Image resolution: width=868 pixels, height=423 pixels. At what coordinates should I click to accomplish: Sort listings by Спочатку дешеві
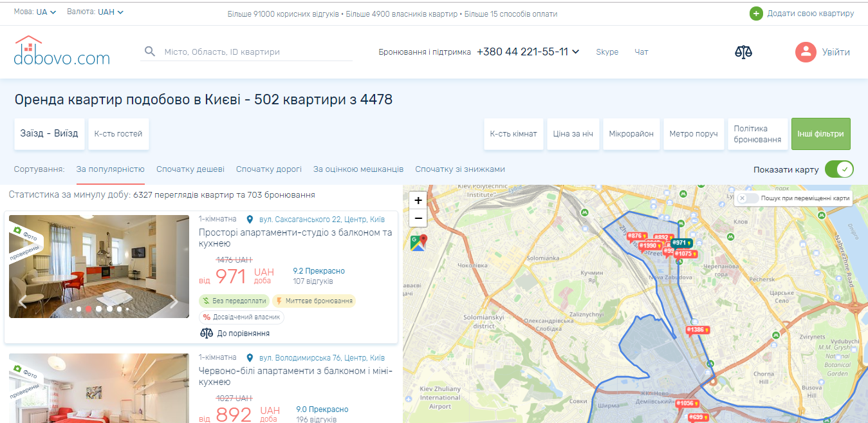click(x=190, y=169)
